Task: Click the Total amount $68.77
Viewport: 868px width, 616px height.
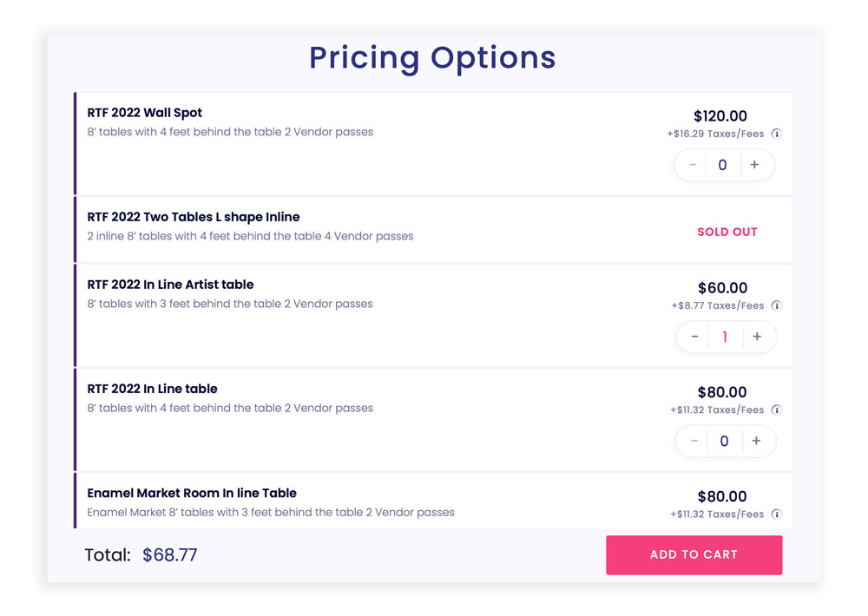Action: click(x=169, y=554)
